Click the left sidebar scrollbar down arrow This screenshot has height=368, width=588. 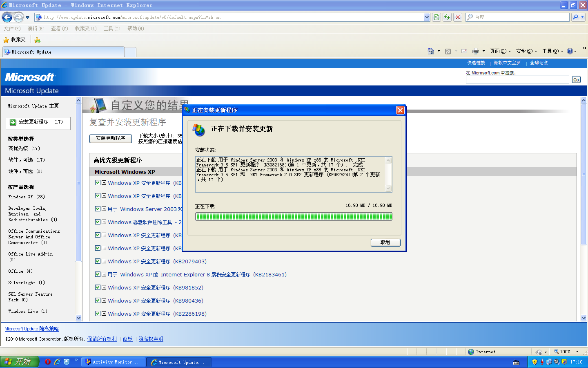tap(79, 318)
